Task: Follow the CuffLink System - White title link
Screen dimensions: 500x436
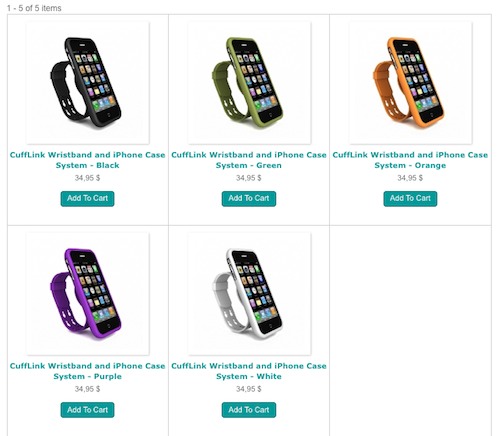Action: [249, 371]
